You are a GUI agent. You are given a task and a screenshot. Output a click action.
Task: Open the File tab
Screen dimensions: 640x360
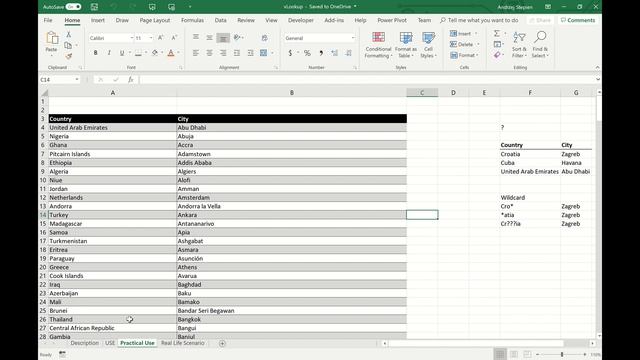[48, 20]
